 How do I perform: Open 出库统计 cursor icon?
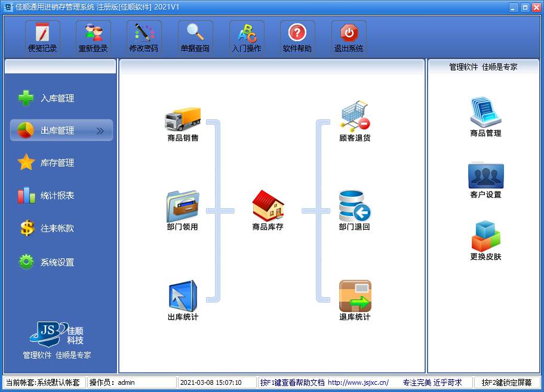coord(183,300)
